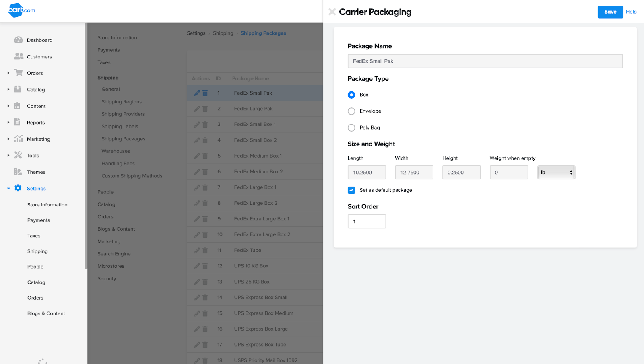Viewport: 644px width, 364px height.
Task: Toggle Set as default package checkbox
Action: (x=351, y=190)
